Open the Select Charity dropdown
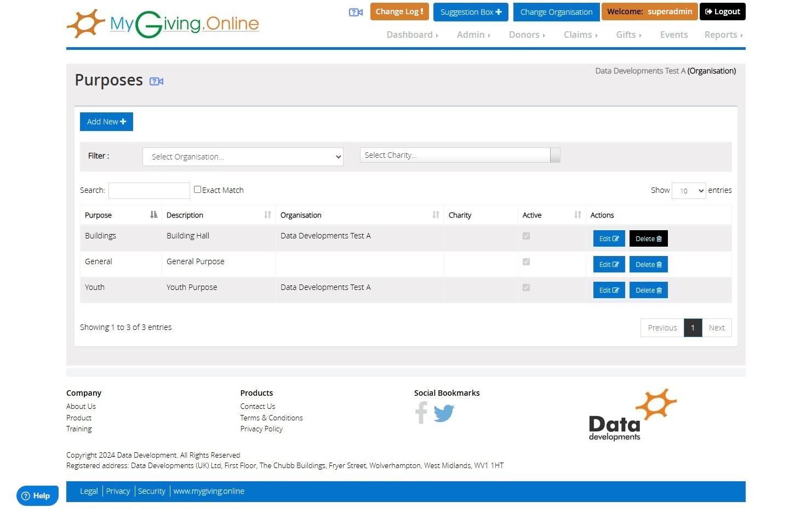The image size is (812, 524). click(460, 155)
